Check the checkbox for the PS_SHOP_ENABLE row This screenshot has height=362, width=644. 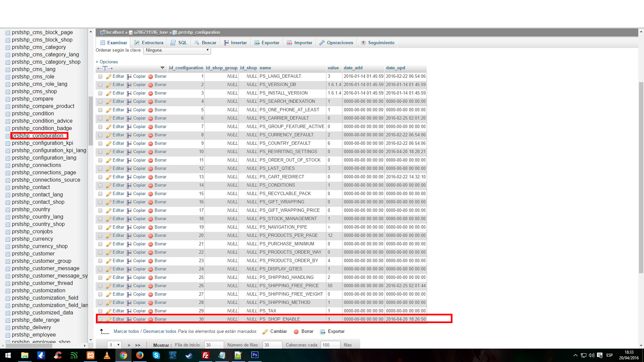pos(100,319)
